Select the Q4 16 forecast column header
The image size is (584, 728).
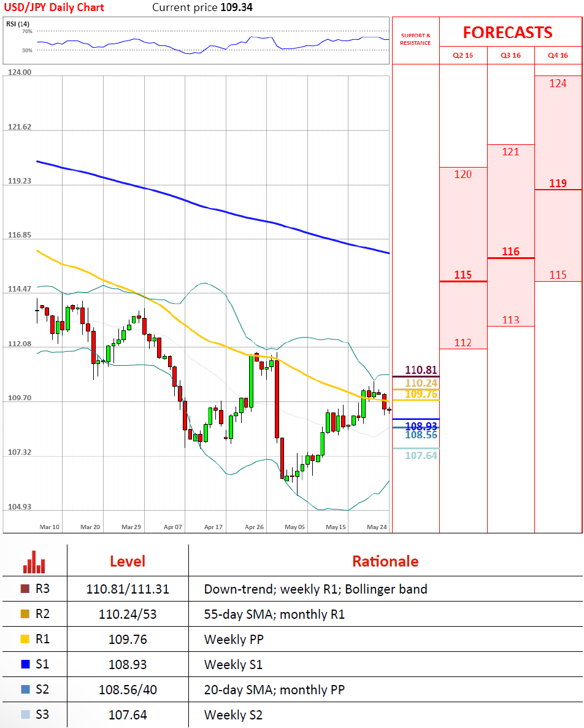tap(558, 55)
